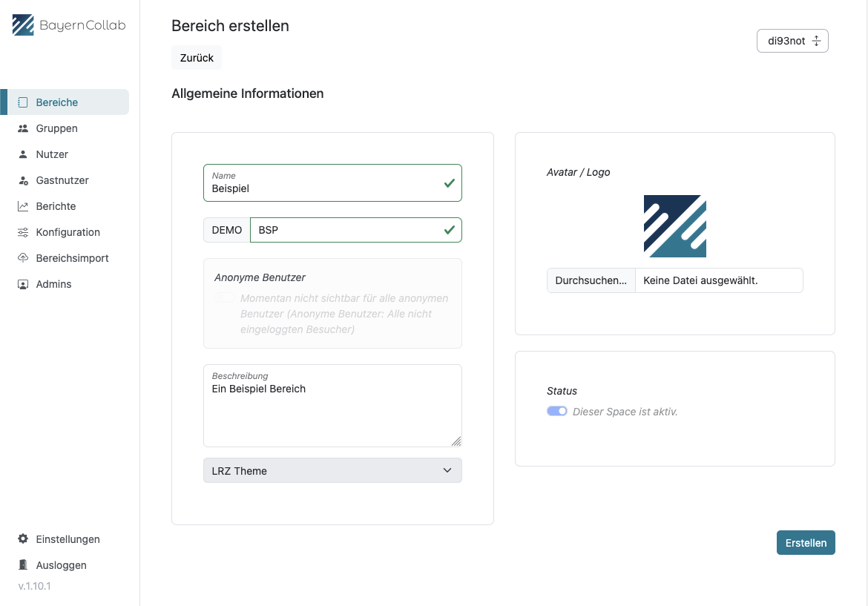Click the Einstellungen gear icon

click(23, 539)
